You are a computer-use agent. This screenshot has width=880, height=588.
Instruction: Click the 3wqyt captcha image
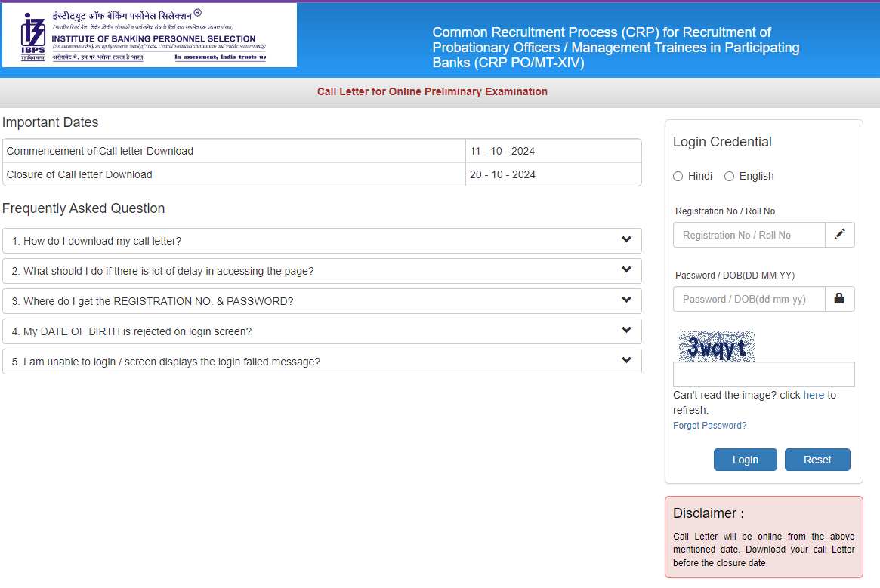click(x=716, y=346)
